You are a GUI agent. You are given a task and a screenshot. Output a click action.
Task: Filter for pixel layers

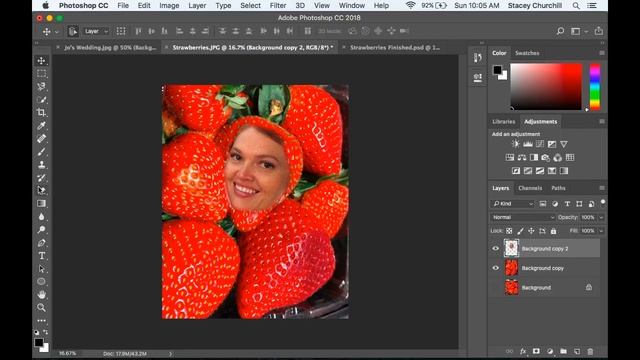pos(543,204)
